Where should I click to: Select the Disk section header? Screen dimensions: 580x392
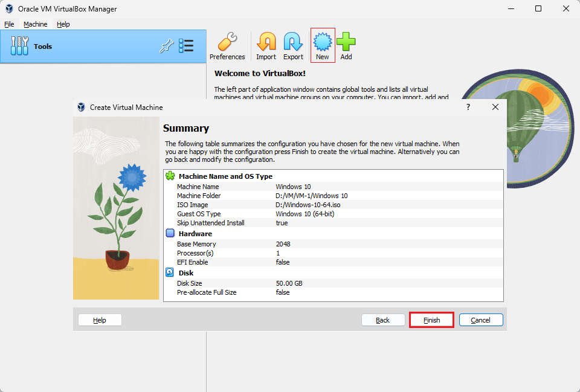click(186, 273)
